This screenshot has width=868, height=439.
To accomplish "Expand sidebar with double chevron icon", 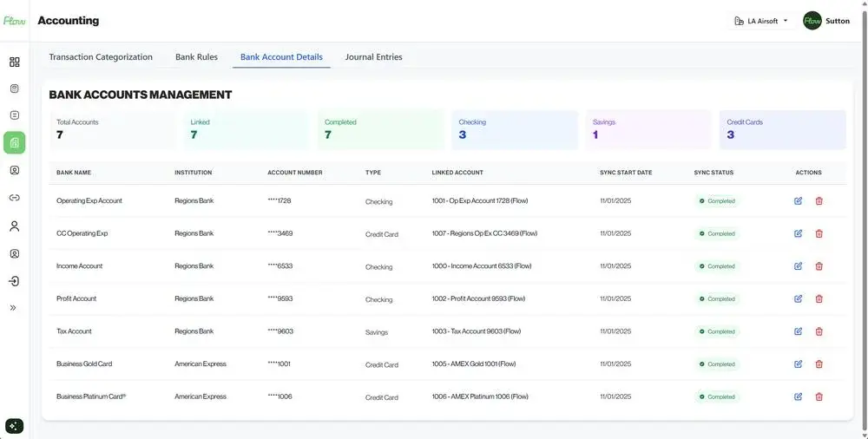I will tap(13, 308).
